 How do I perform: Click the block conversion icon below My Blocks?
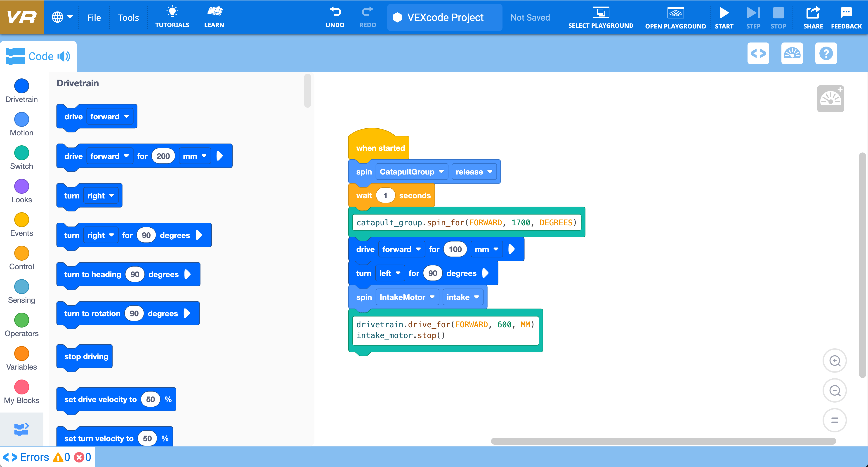click(21, 429)
